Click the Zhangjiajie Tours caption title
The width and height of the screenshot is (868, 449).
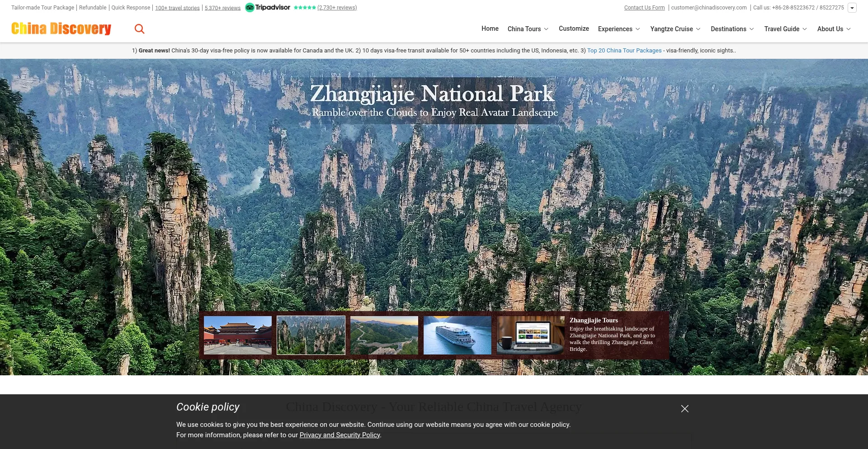click(x=594, y=320)
